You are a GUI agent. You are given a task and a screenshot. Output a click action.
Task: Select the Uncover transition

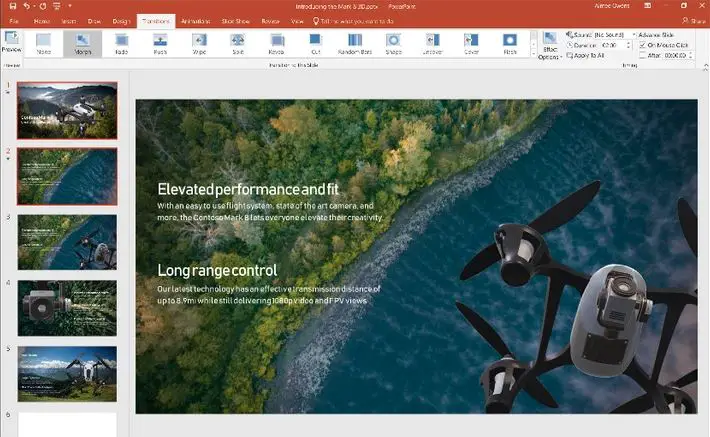pos(432,44)
